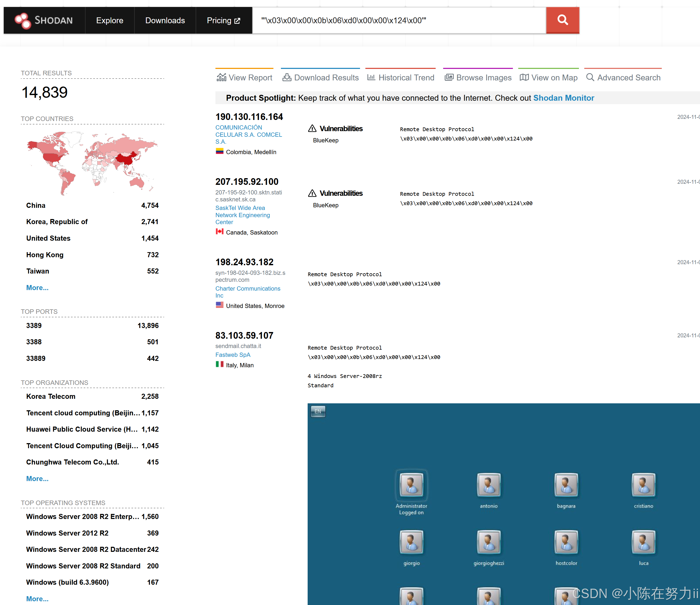Viewport: 700px width, 605px height.
Task: Expand More under Top Organizations
Action: point(37,478)
